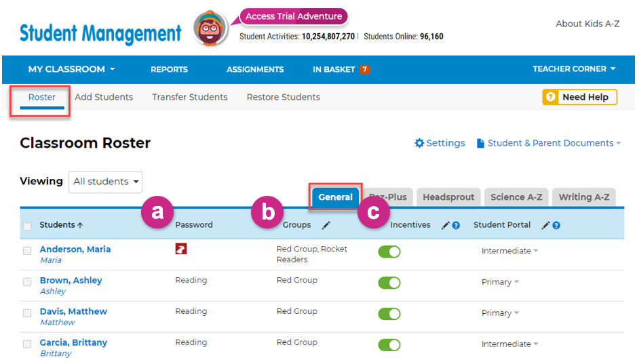Click the Need Help button label
Viewport: 637px width, 364px height.
click(585, 98)
